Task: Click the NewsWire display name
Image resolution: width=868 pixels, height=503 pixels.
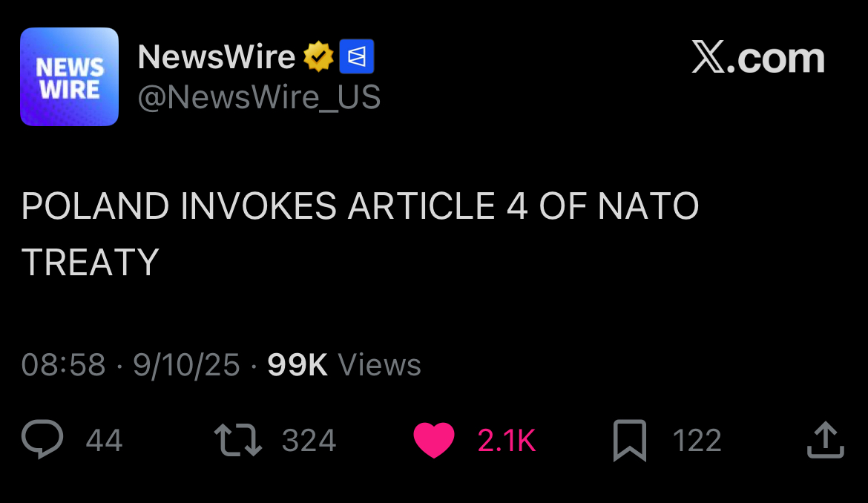Action: (x=217, y=56)
